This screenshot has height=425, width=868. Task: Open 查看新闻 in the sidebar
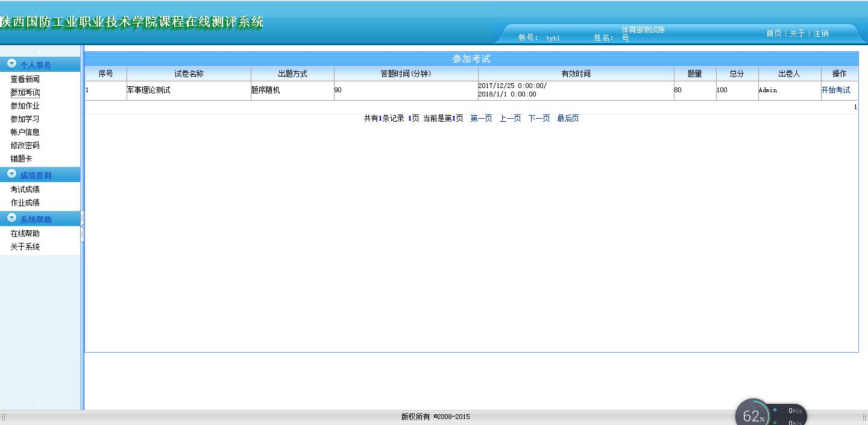coord(25,79)
